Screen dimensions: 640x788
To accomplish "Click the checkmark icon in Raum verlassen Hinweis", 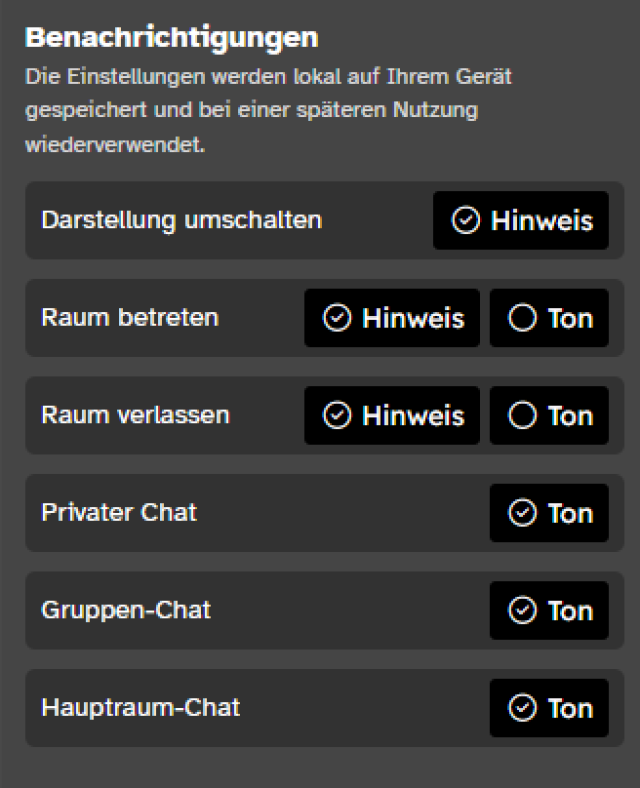I will pyautogui.click(x=338, y=416).
